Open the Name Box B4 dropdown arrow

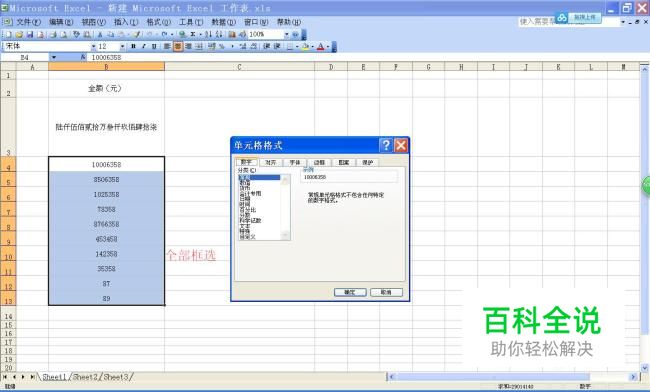[53, 57]
